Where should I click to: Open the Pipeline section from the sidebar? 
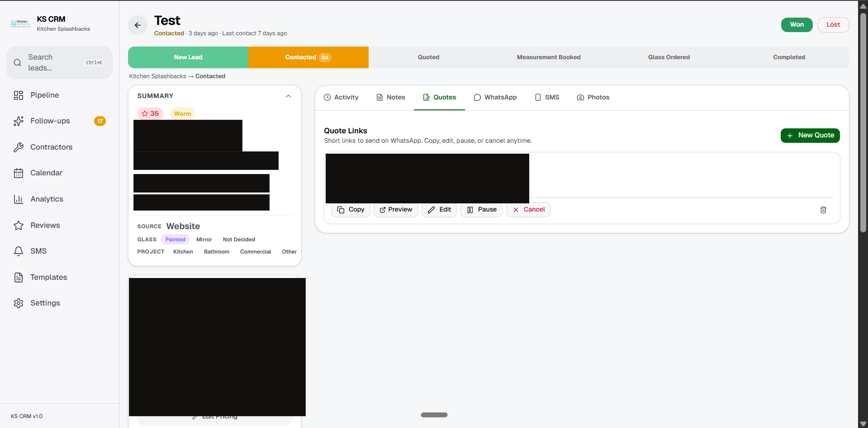pyautogui.click(x=44, y=95)
